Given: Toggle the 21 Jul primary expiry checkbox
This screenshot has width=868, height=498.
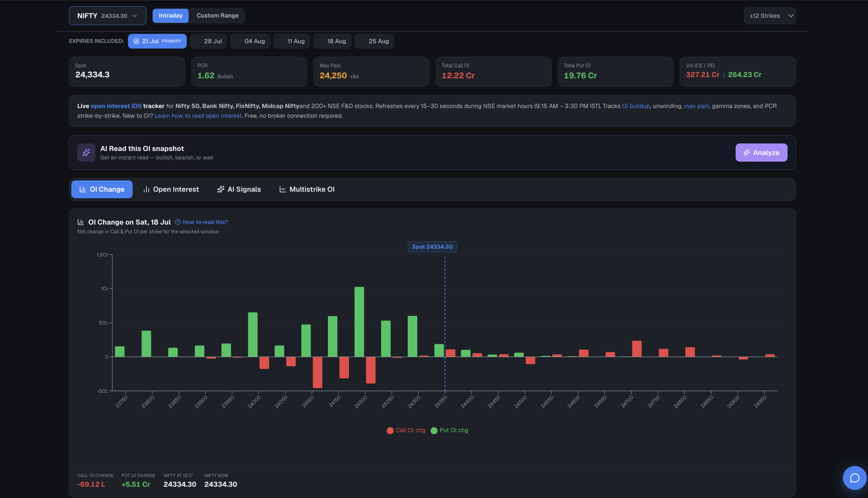Looking at the screenshot, I should pos(136,41).
